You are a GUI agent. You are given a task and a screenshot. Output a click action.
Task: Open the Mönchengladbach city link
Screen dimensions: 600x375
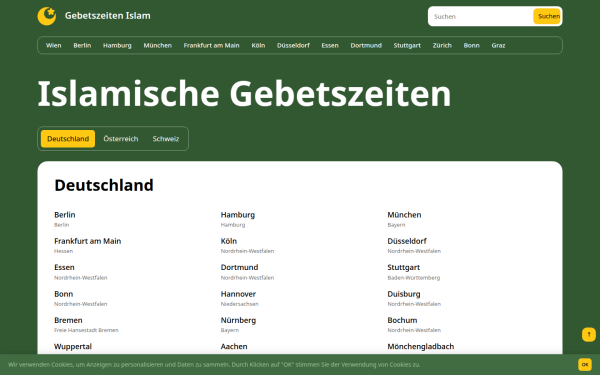[x=421, y=347]
